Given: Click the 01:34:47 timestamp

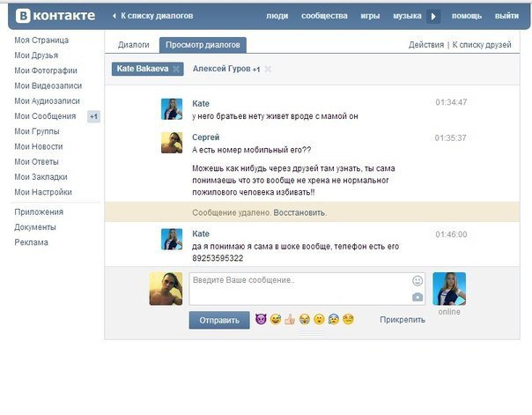Looking at the screenshot, I should [x=451, y=102].
